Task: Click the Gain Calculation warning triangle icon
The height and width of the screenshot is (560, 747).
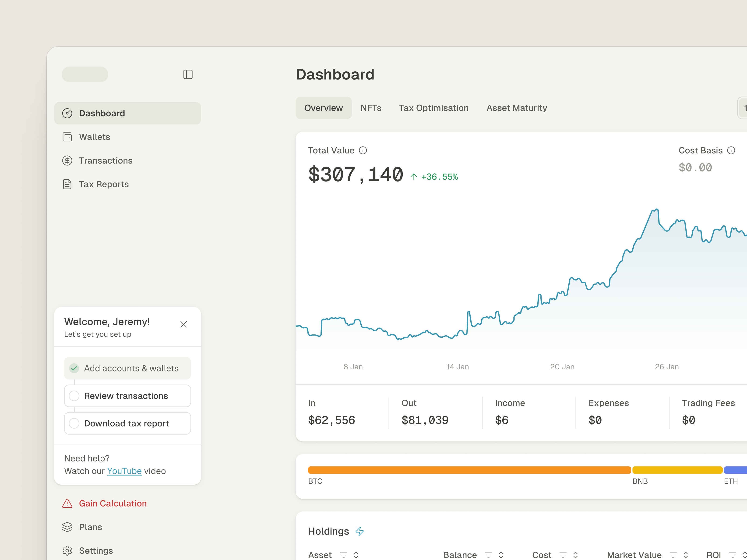Action: click(x=67, y=503)
